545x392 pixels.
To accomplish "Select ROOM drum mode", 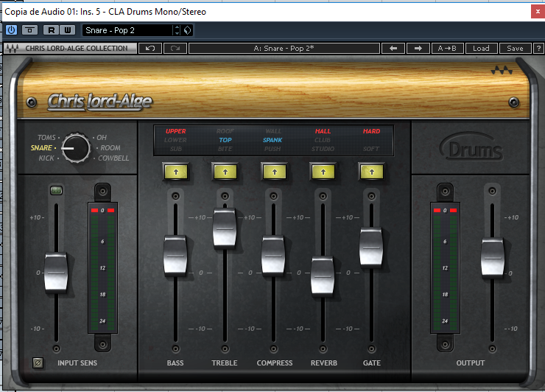I will [x=110, y=148].
